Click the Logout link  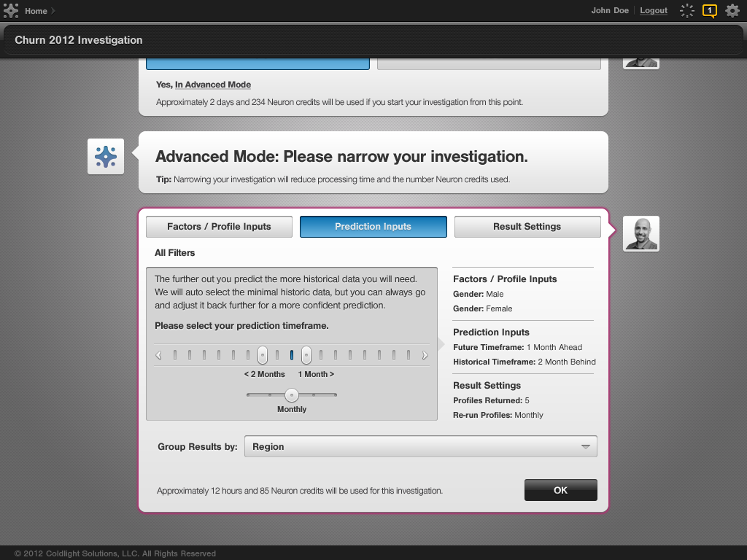click(x=654, y=11)
